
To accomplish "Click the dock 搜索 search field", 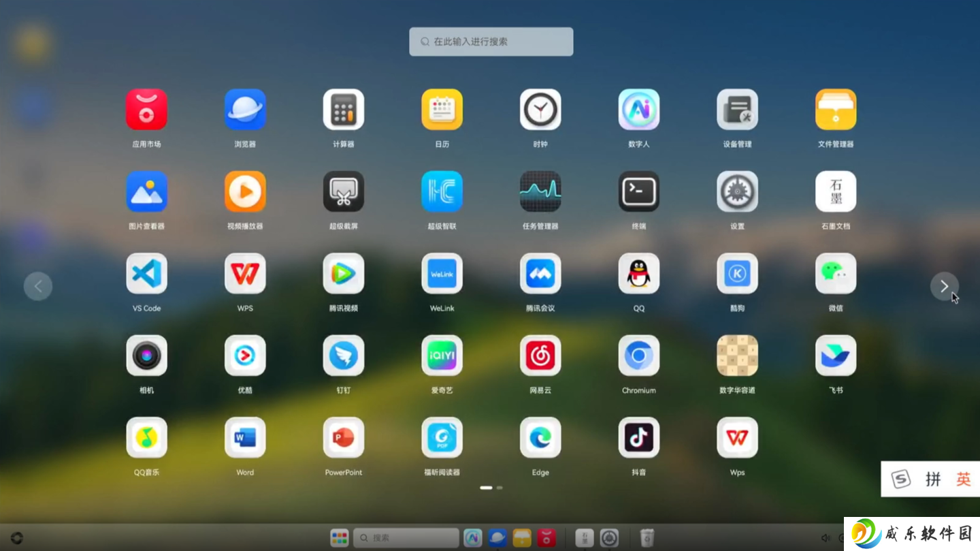I will 406,538.
